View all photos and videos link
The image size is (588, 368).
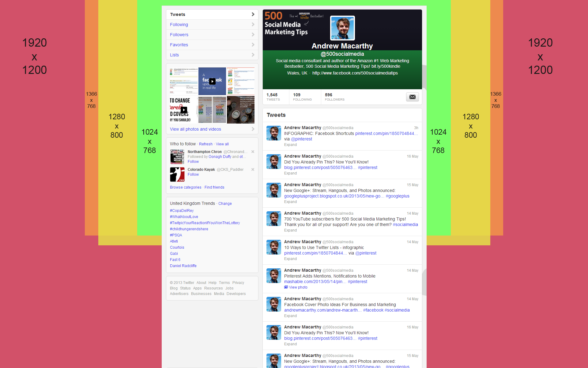click(195, 129)
